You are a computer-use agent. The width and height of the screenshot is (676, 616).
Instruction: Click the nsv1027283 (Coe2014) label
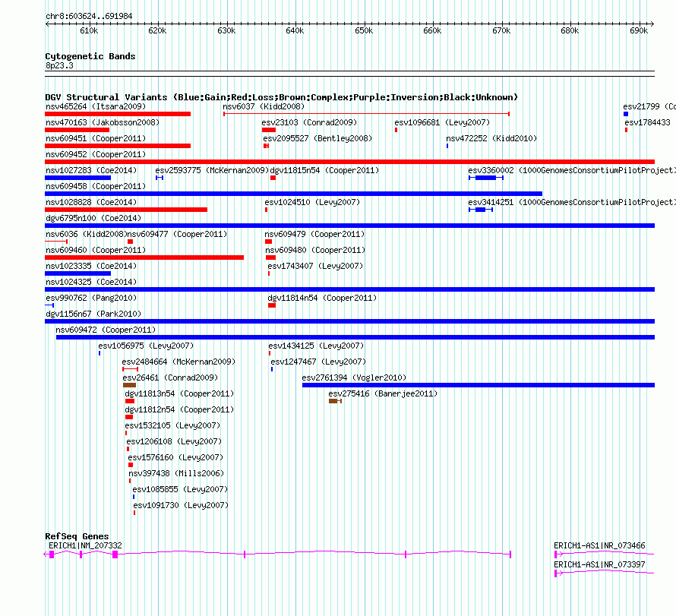pos(91,170)
